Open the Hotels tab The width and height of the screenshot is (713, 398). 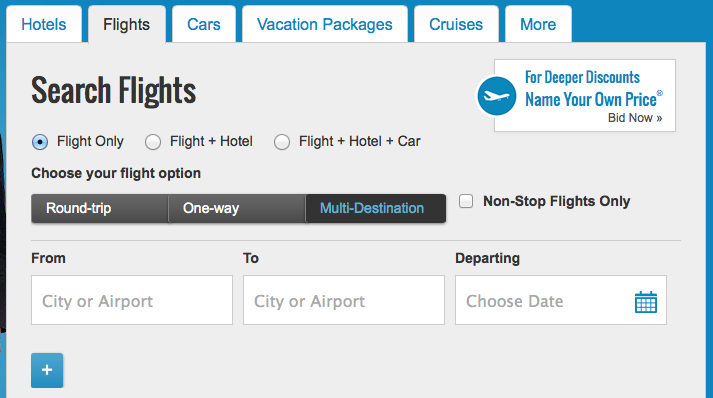coord(44,24)
